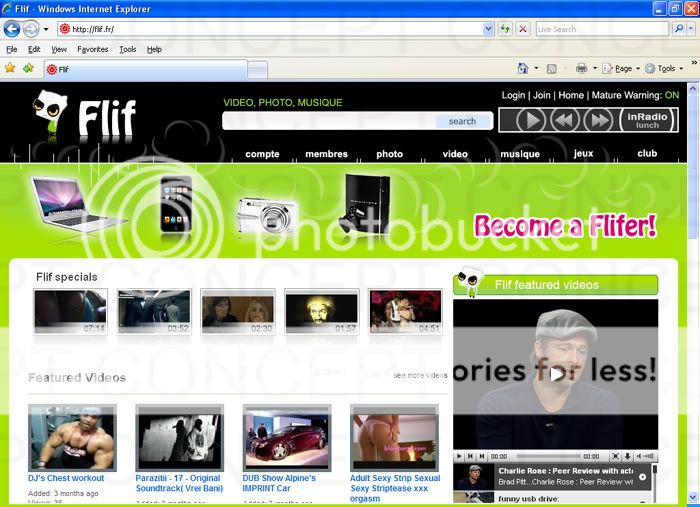700x507 pixels.
Task: Adjust the video player volume slider
Action: (x=646, y=456)
